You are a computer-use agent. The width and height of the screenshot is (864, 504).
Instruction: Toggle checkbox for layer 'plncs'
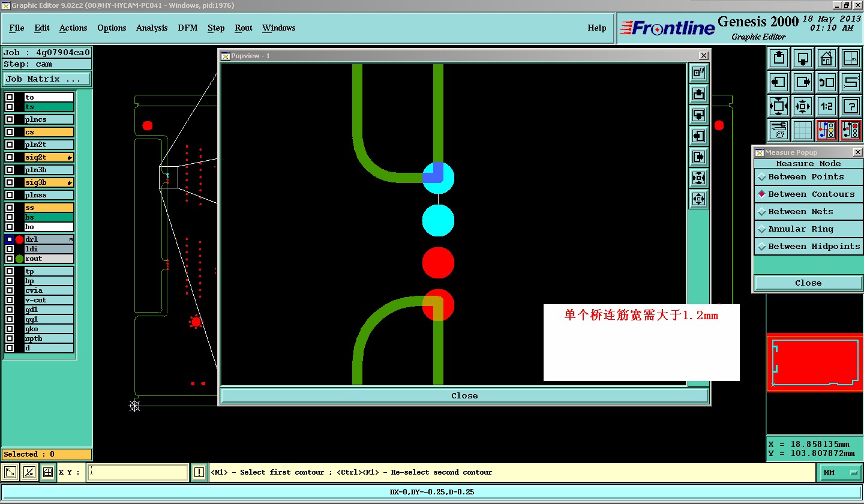click(x=10, y=119)
